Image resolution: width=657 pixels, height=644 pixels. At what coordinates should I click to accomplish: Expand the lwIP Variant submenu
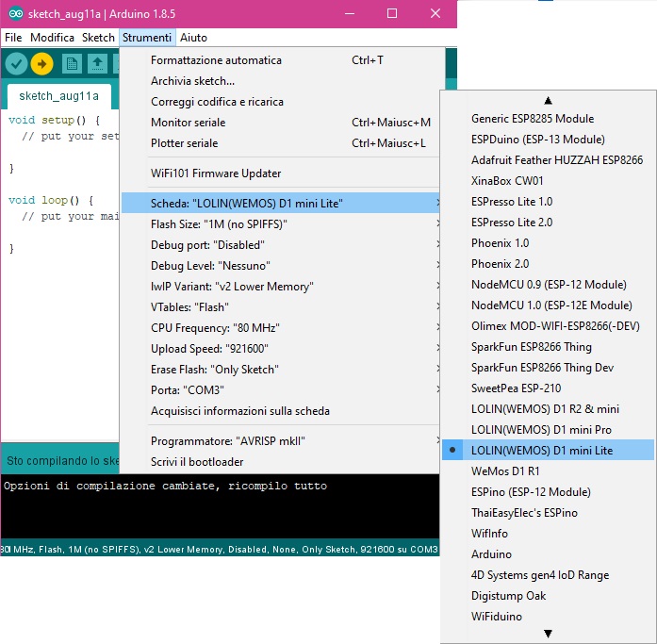point(280,287)
